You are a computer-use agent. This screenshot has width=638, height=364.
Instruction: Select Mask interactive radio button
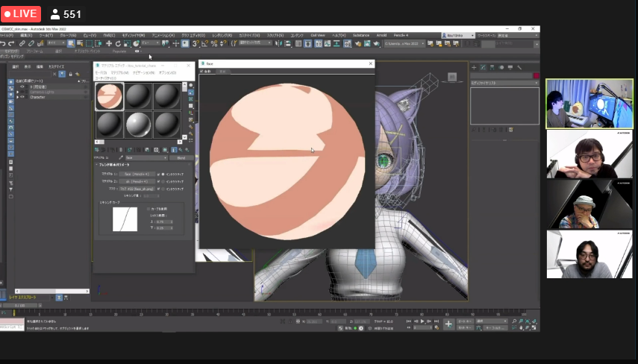coord(163,189)
